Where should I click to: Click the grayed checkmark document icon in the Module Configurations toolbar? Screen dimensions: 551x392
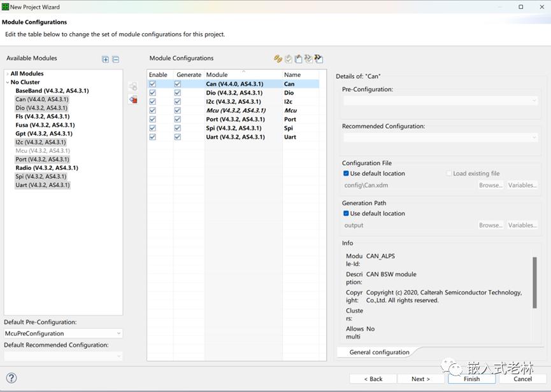289,59
